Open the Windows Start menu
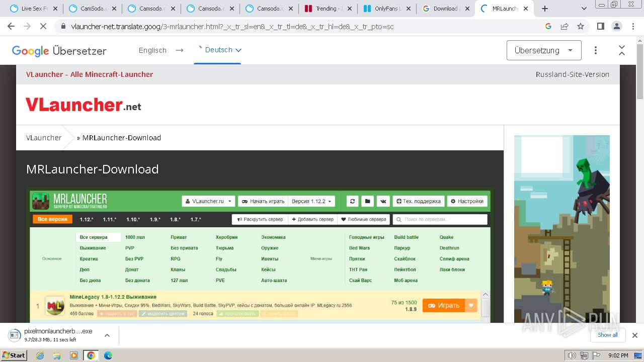The width and height of the screenshot is (644, 362). click(14, 355)
